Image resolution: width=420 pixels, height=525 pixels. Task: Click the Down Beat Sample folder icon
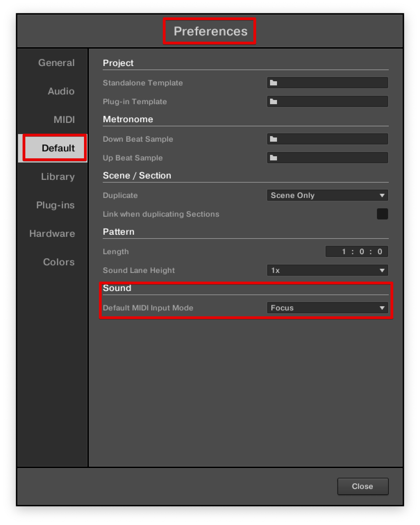pos(274,139)
